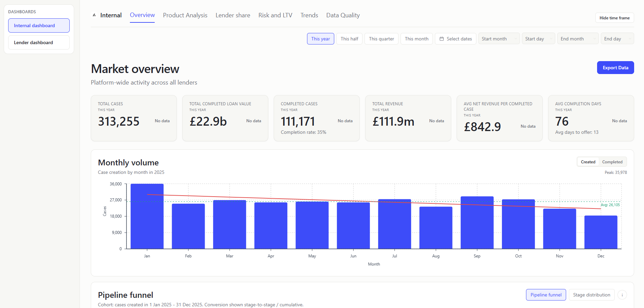Click the collapse chevron beside Internal

tap(94, 15)
